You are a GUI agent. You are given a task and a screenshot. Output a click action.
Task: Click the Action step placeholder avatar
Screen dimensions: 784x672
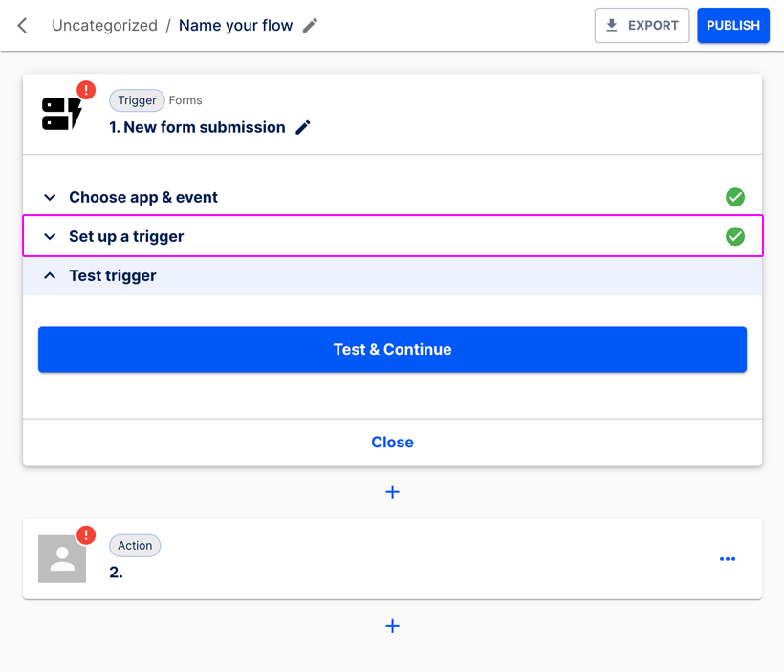point(62,559)
